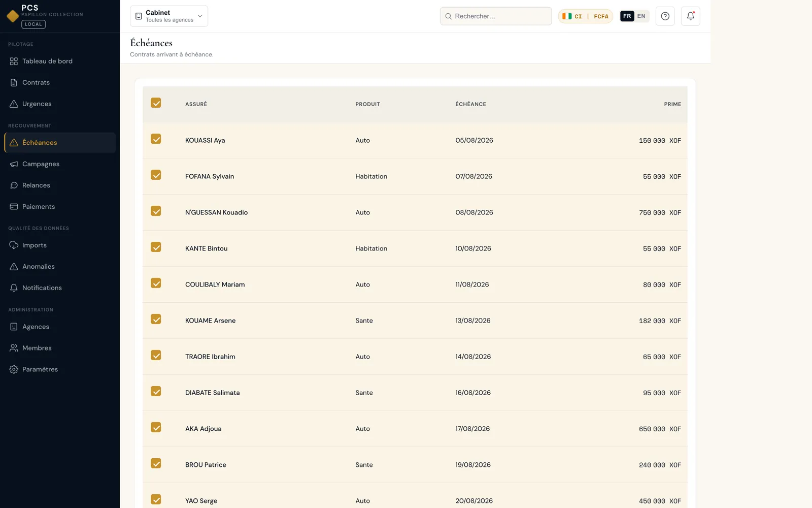Click the date 11/08/2026
Image resolution: width=812 pixels, height=508 pixels.
coord(472,285)
